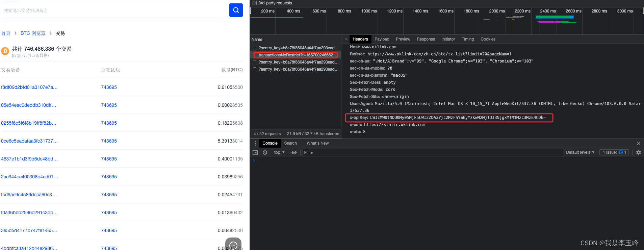Open the console three-dot menu

(x=255, y=143)
